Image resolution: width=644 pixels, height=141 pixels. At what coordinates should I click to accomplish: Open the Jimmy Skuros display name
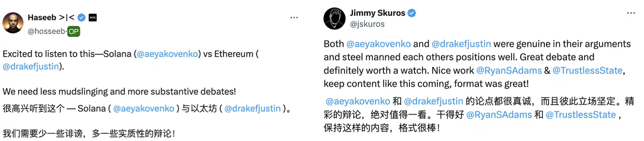point(378,13)
